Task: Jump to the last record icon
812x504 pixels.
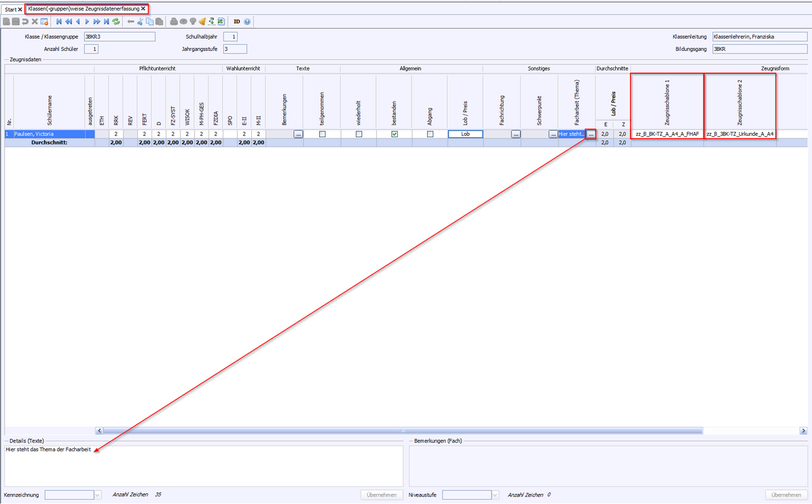Action: [107, 22]
